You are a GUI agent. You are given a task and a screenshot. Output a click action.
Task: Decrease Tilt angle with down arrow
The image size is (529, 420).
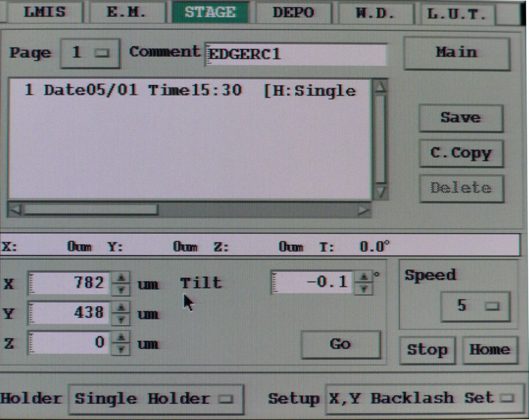364,288
